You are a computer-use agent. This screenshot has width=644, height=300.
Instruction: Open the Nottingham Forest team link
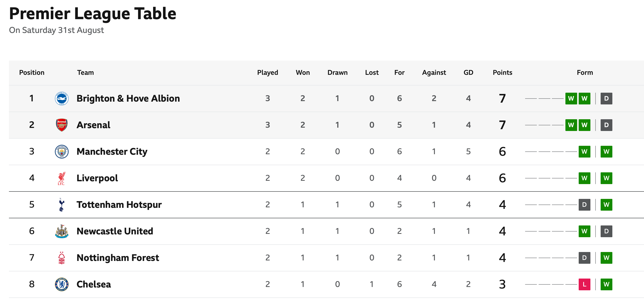[x=118, y=258]
